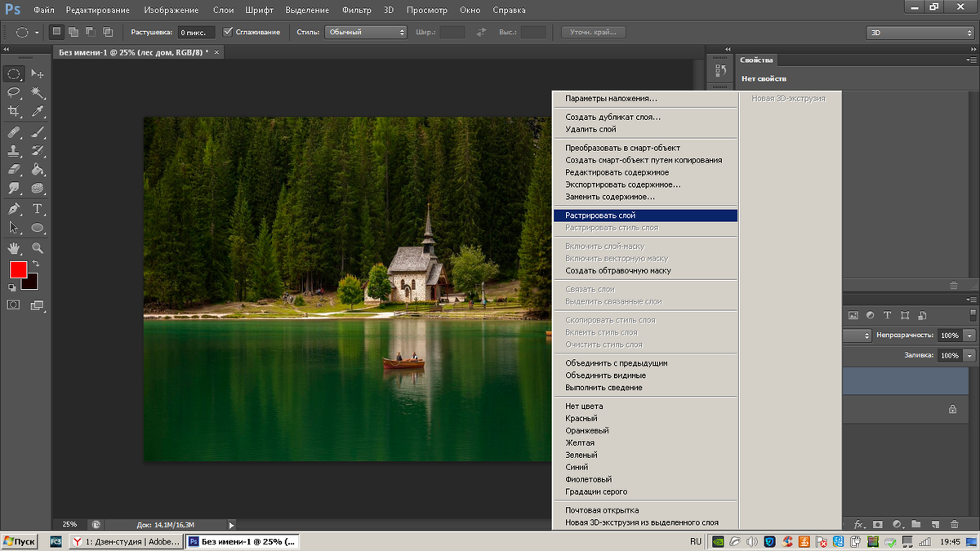Open the Непрозрачность slider arrow
This screenshot has height=551, width=980.
coord(969,335)
